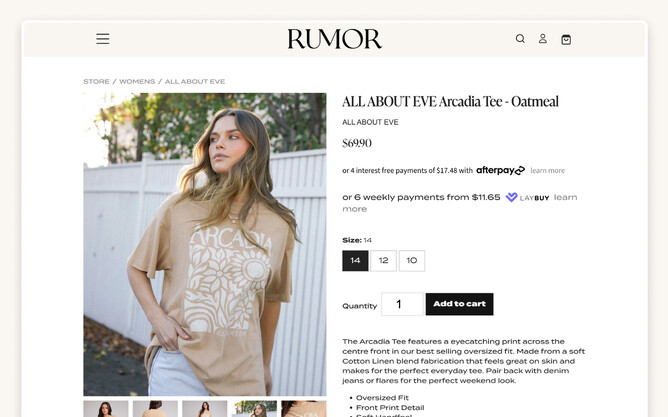Click Add to cart button
668x417 pixels.
coord(459,304)
